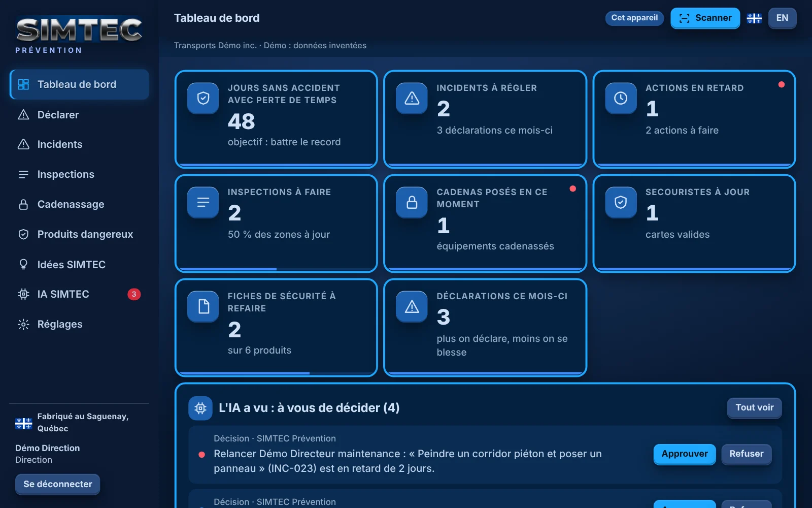This screenshot has width=812, height=508.
Task: Click the text "50 % des zones à jour"
Action: pos(279,235)
